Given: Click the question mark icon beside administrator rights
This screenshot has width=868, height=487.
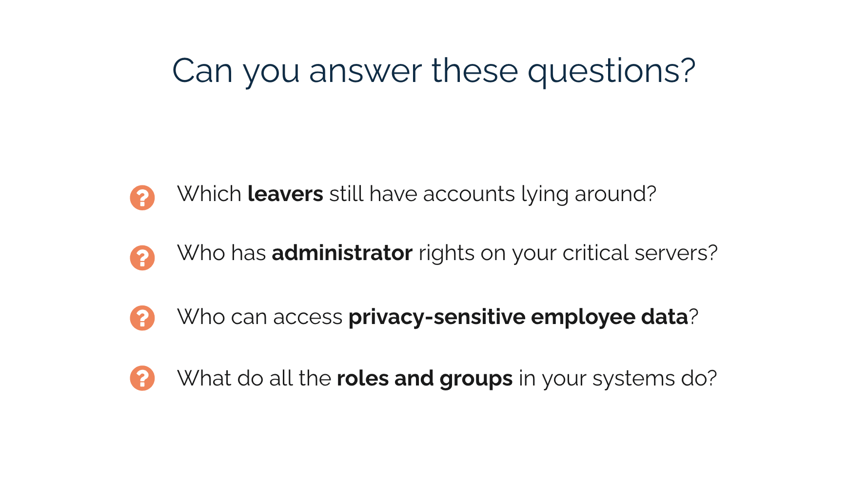Looking at the screenshot, I should [142, 258].
